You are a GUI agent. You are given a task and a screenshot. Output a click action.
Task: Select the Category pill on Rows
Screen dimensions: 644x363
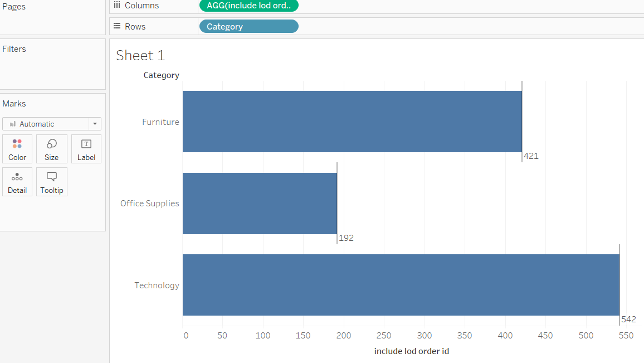tap(249, 26)
